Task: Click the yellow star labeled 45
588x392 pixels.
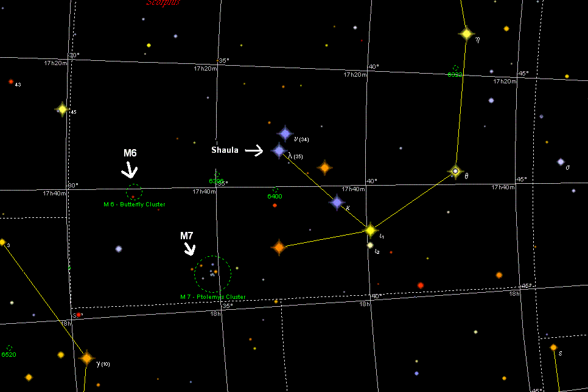Action: (x=61, y=109)
